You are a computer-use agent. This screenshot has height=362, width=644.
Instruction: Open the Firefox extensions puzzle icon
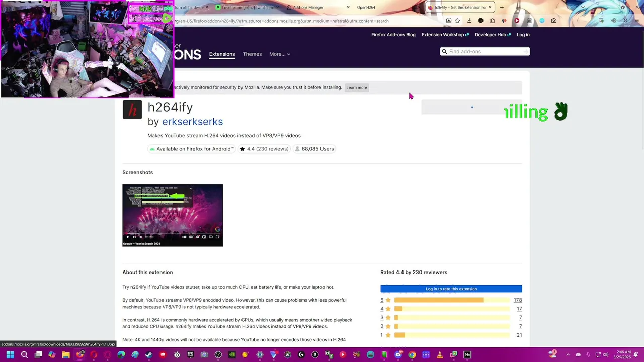click(492, 21)
